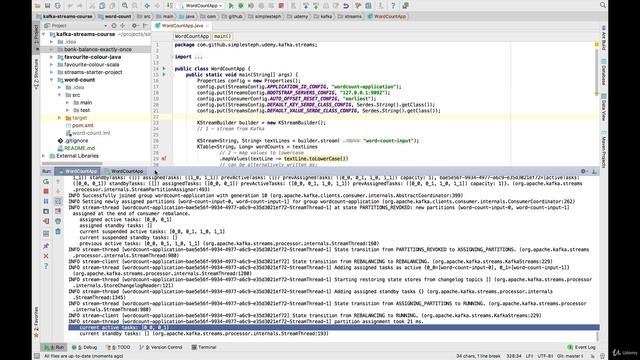This screenshot has width=640, height=360.
Task: Collapse the src folder
Action: click(60, 95)
